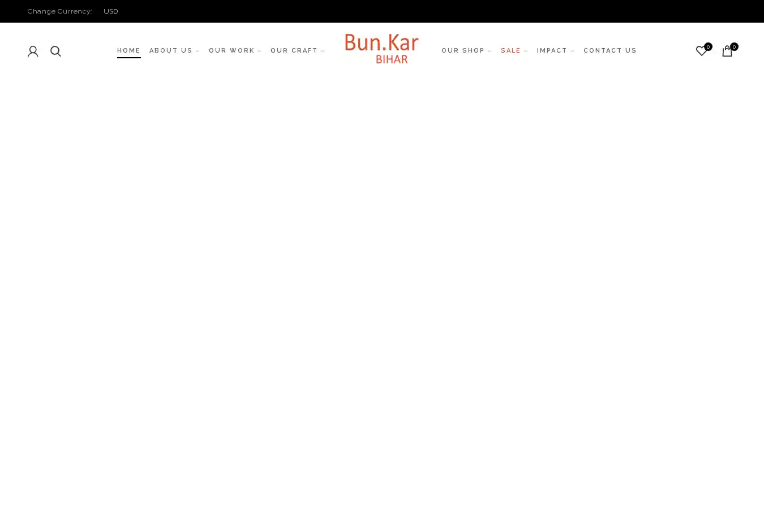Open the USD currency selector
Screen dimensions: 764x532
point(111,11)
